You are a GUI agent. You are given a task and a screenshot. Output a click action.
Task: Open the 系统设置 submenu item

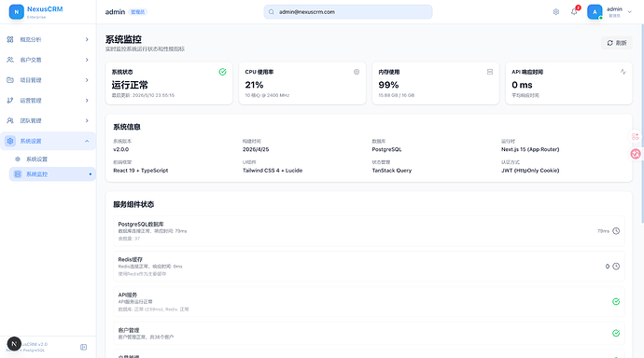tap(52, 159)
